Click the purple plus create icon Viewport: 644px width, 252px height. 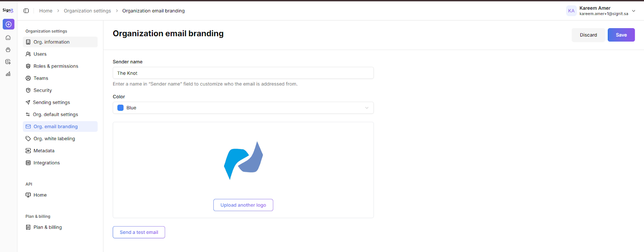(8, 24)
